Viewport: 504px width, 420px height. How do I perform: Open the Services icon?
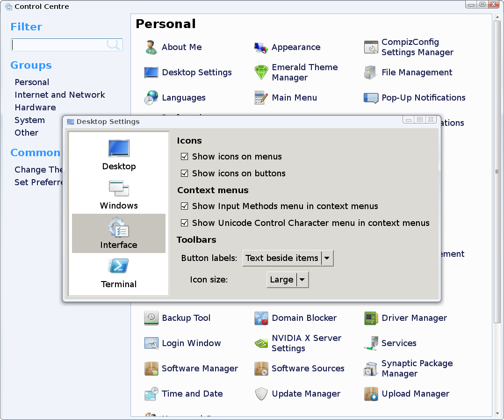[x=371, y=343]
